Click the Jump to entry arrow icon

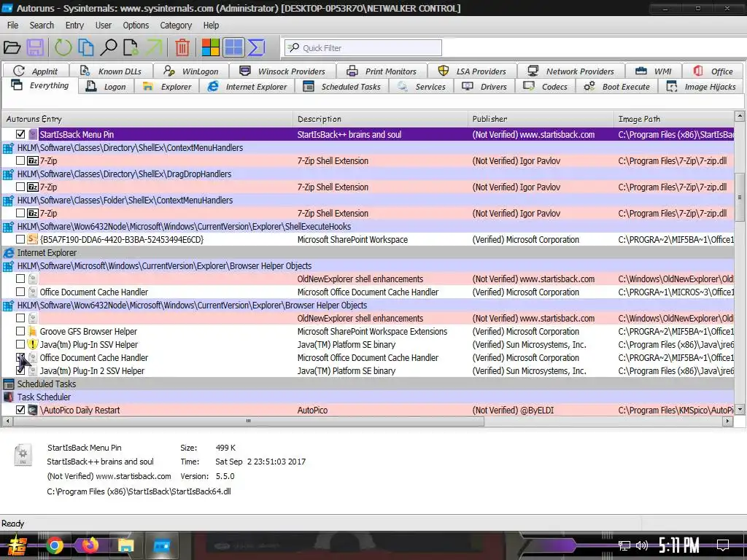point(153,47)
